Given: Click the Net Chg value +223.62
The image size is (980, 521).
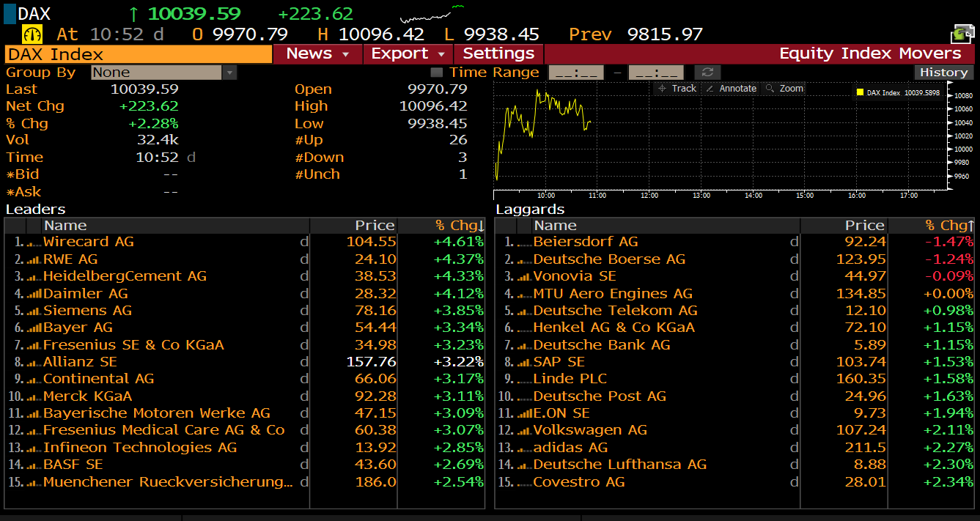Looking at the screenshot, I should tap(149, 106).
